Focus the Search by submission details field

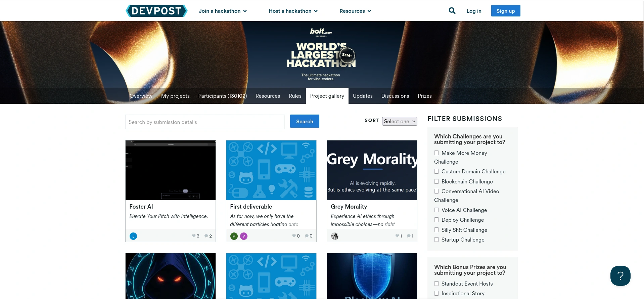205,122
